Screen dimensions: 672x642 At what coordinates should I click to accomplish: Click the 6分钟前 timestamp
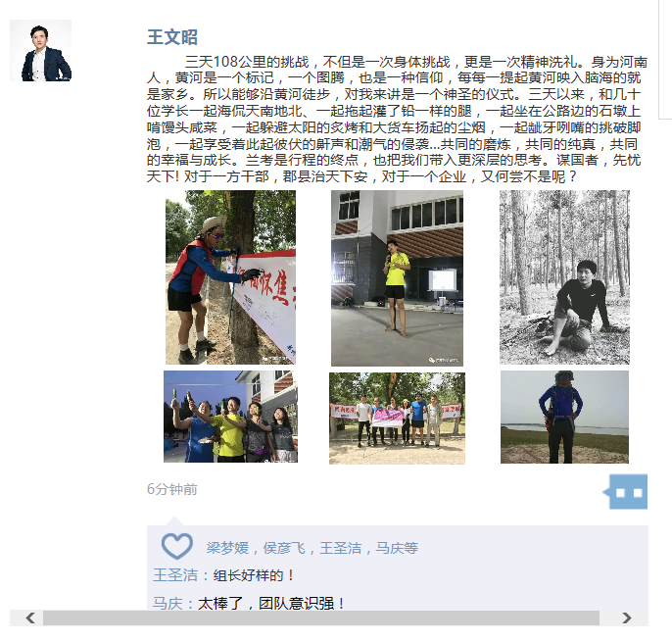point(171,489)
